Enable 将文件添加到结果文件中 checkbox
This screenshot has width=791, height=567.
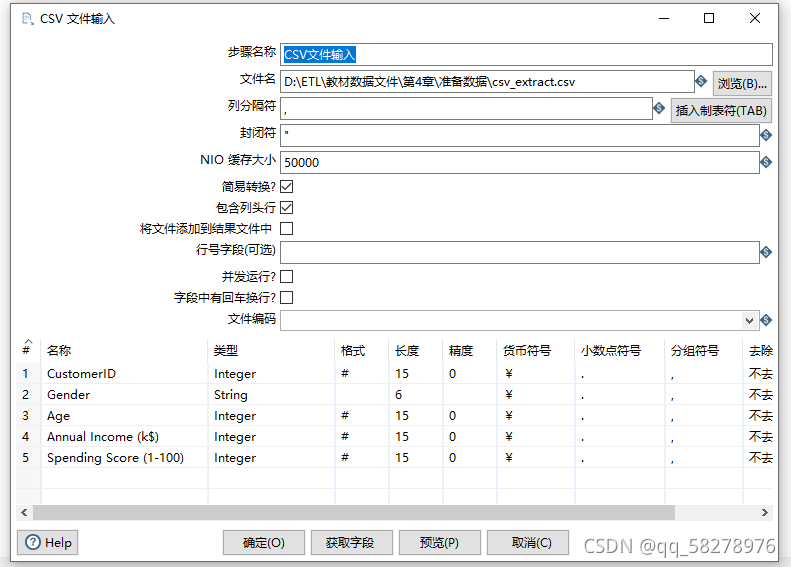click(287, 229)
